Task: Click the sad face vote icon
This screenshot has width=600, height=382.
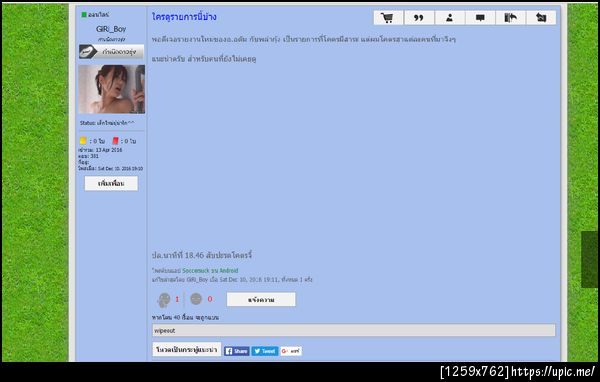Action: coord(196,299)
